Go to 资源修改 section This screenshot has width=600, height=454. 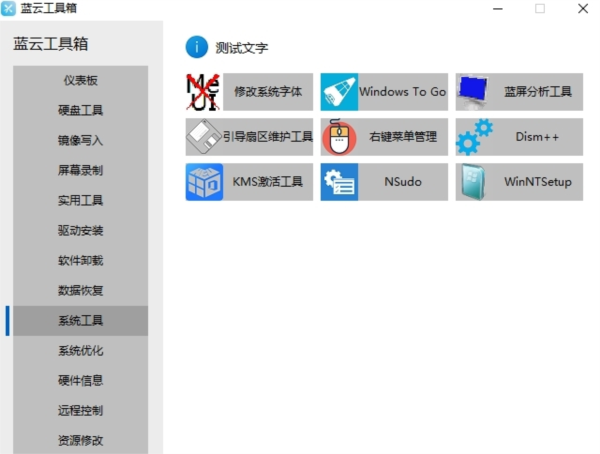[x=80, y=440]
